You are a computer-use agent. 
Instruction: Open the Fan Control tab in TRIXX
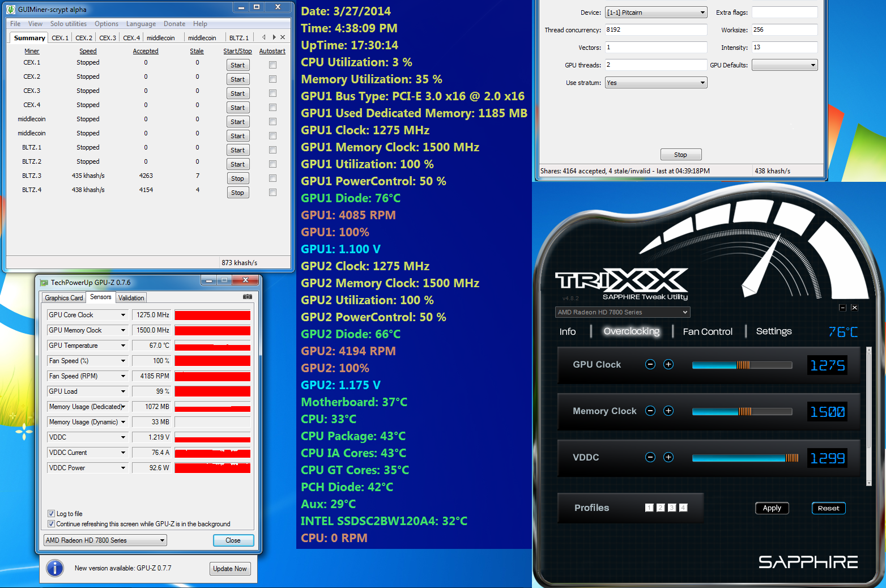[x=708, y=331]
